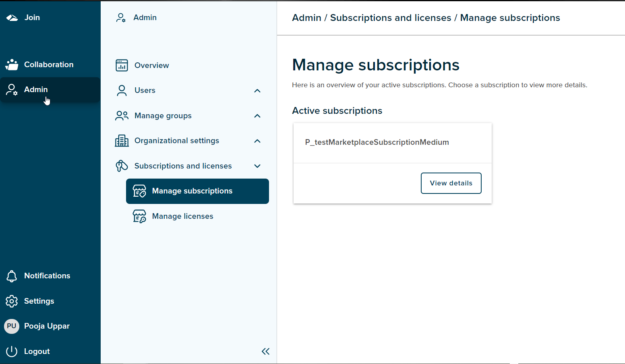Click the P_testMarketplaceSubscriptionMedium subscription card

point(377,142)
